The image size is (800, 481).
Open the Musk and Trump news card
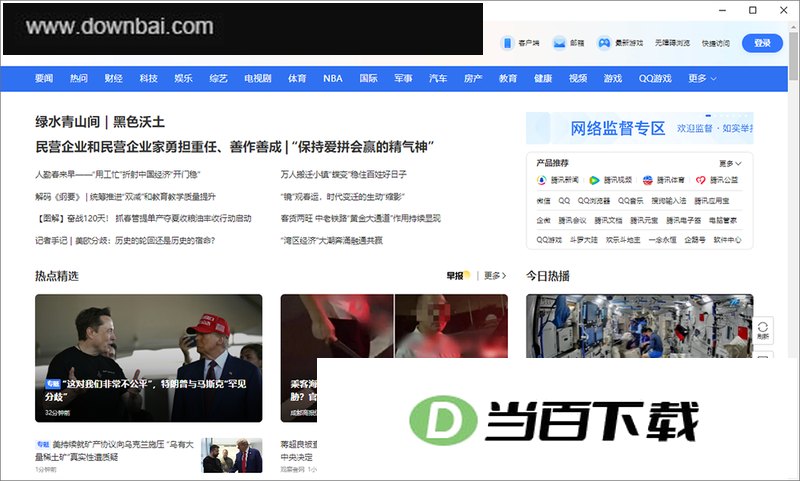(x=148, y=358)
